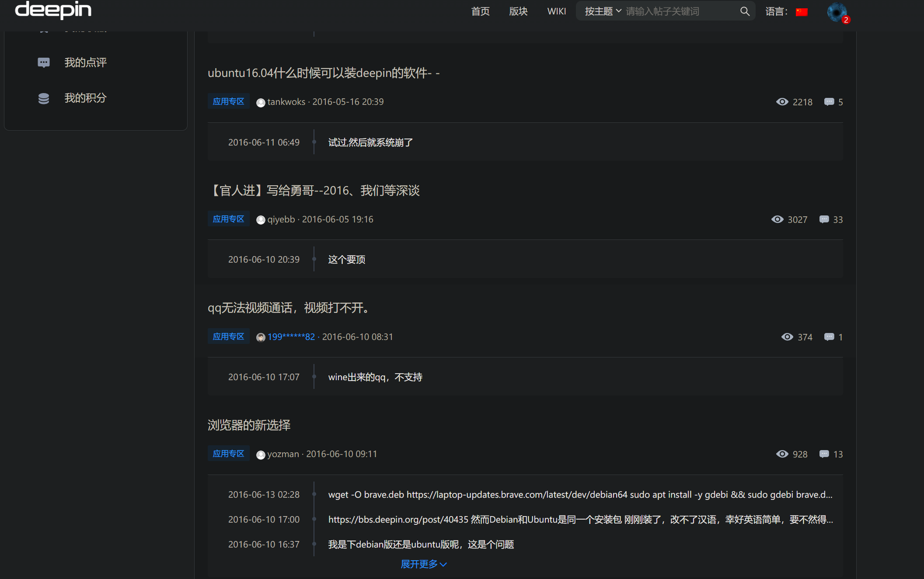Click the 我的点评 chat bubble icon

pyautogui.click(x=44, y=62)
